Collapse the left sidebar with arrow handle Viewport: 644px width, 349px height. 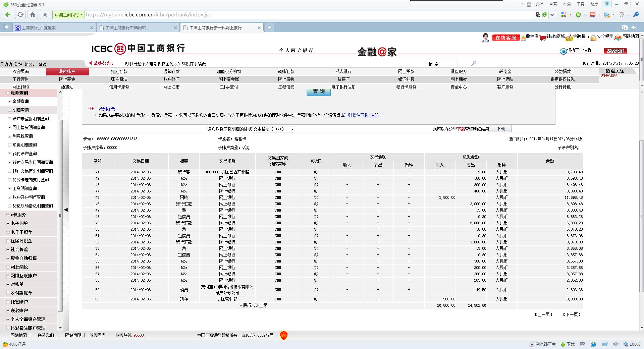(x=66, y=210)
